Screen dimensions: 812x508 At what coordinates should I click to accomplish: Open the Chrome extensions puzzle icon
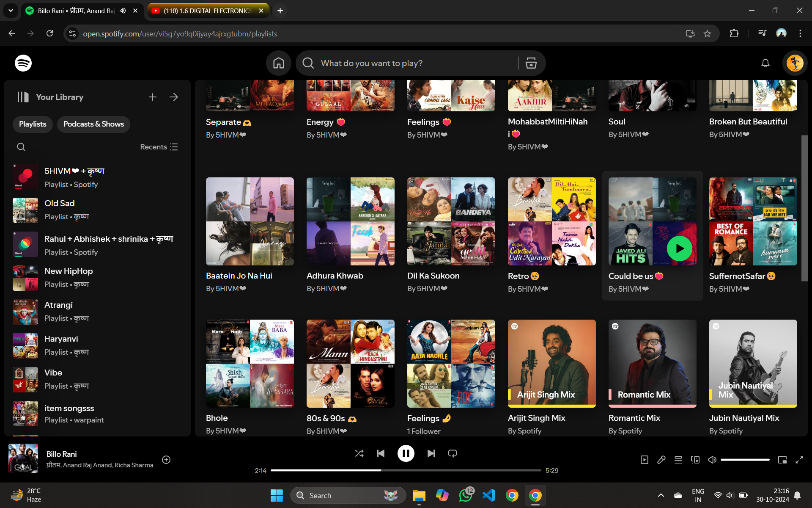tap(734, 33)
